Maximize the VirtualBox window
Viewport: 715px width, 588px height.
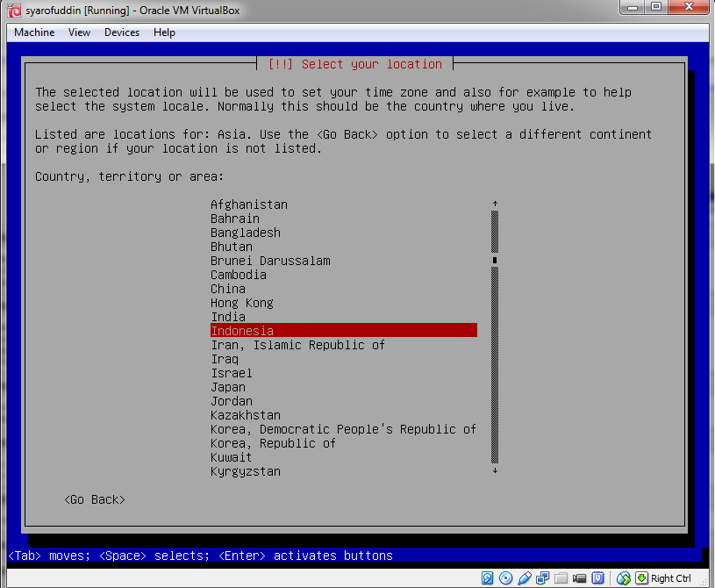coord(656,7)
